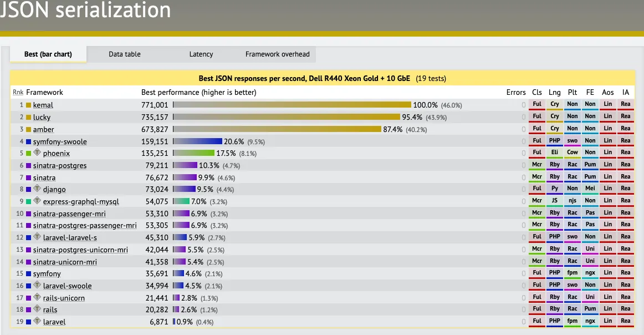Click the "njs" platform badge for express-graphql-mysql
Screen dimensions: 644x335
click(572, 201)
